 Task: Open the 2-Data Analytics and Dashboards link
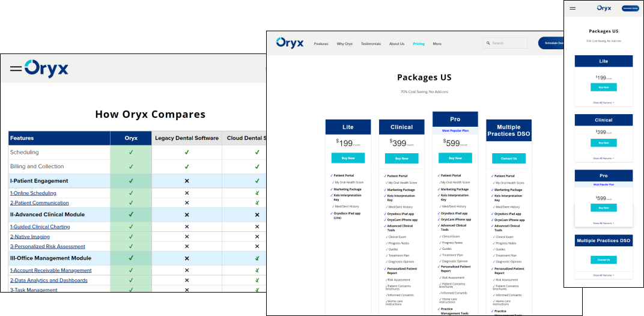[49, 280]
